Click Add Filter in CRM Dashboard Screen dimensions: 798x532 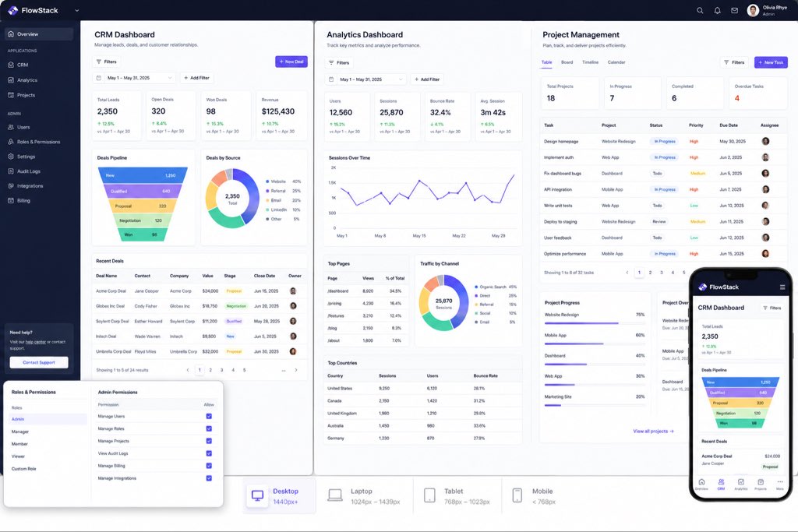(196, 78)
